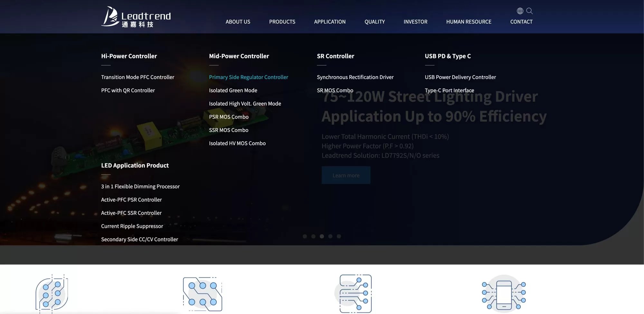The height and width of the screenshot is (314, 644).
Task: Open Isolated HV MOS Combo link
Action: pyautogui.click(x=237, y=143)
